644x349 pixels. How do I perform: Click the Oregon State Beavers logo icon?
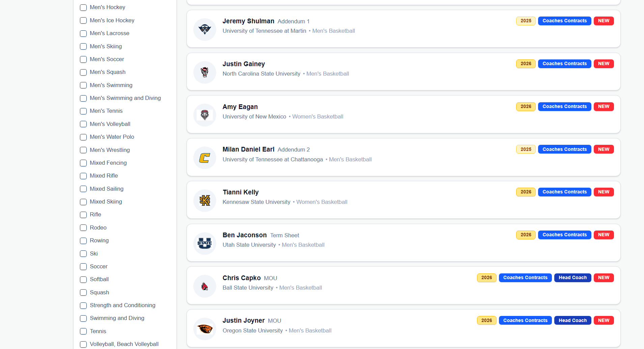204,329
